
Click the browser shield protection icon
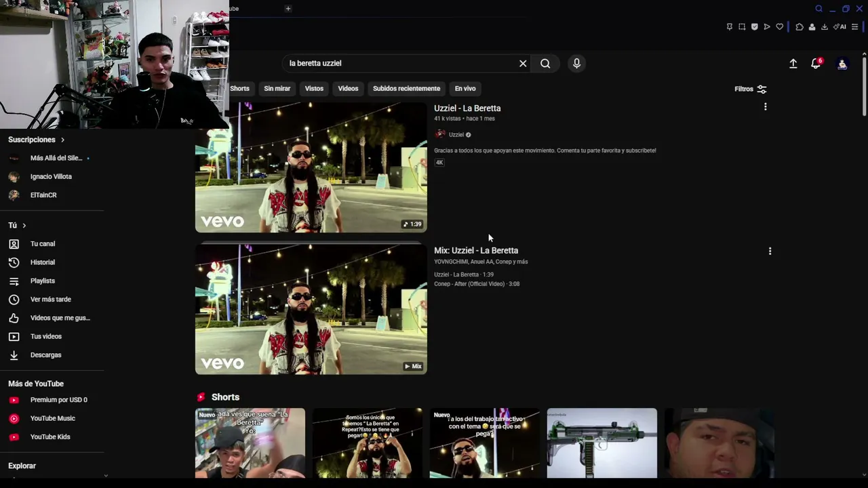tap(754, 27)
